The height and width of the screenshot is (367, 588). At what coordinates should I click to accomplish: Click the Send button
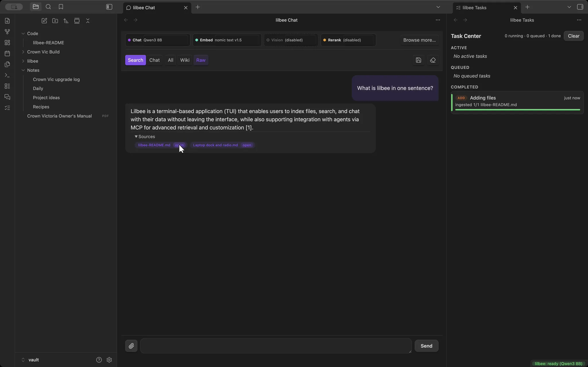click(426, 346)
